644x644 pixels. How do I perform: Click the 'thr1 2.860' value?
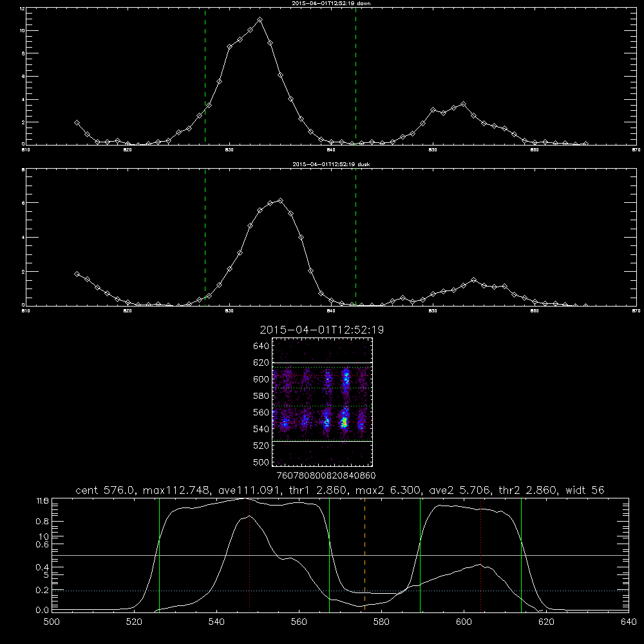click(315, 490)
